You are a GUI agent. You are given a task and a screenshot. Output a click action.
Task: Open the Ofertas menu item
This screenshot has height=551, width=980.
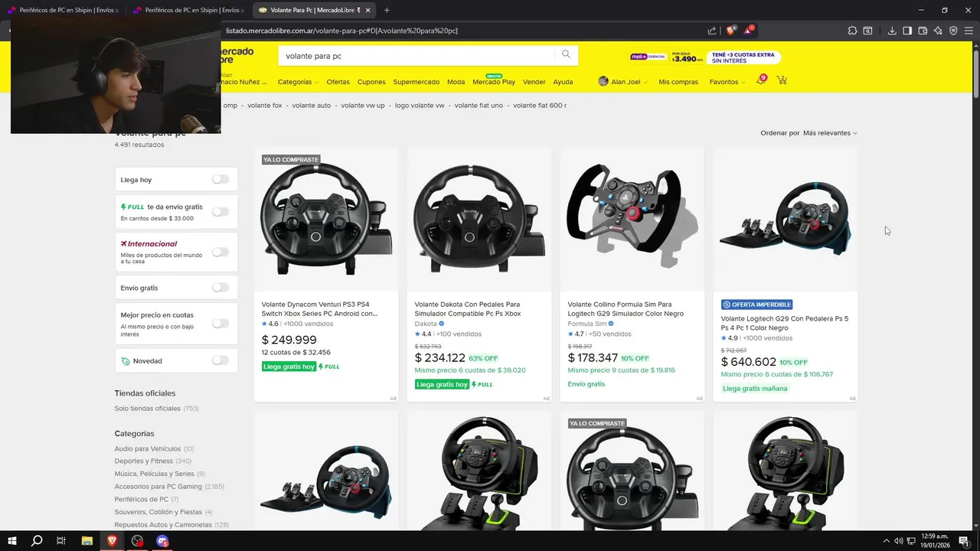click(x=338, y=82)
